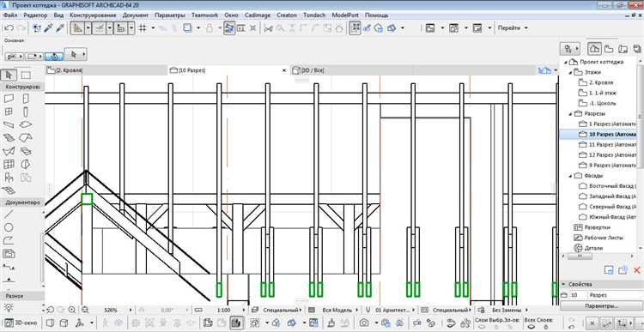Select the Circle drawing tool
The height and width of the screenshot is (332, 644).
click(x=9, y=227)
